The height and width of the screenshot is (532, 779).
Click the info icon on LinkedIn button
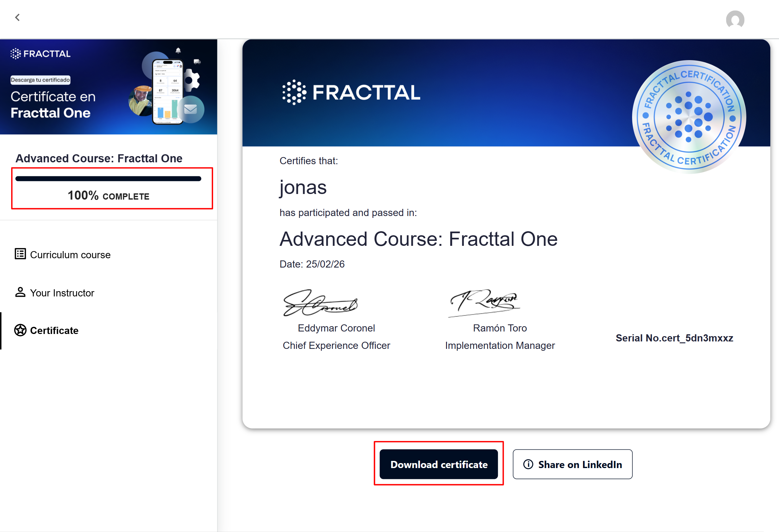coord(528,464)
